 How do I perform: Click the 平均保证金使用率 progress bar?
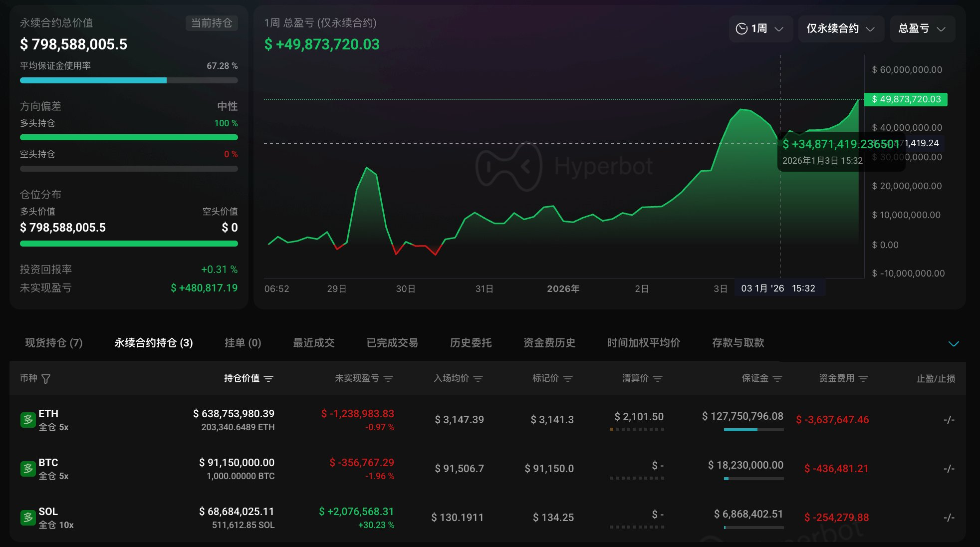[129, 80]
